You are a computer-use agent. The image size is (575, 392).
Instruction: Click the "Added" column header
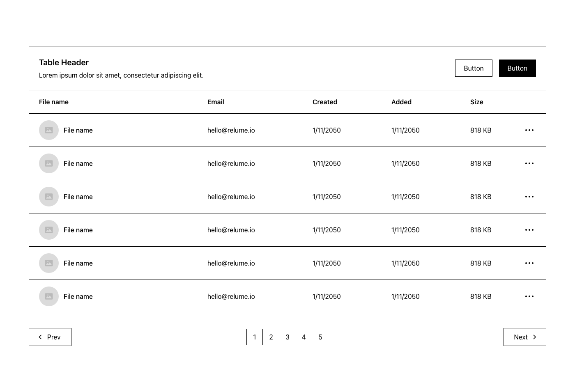(401, 102)
